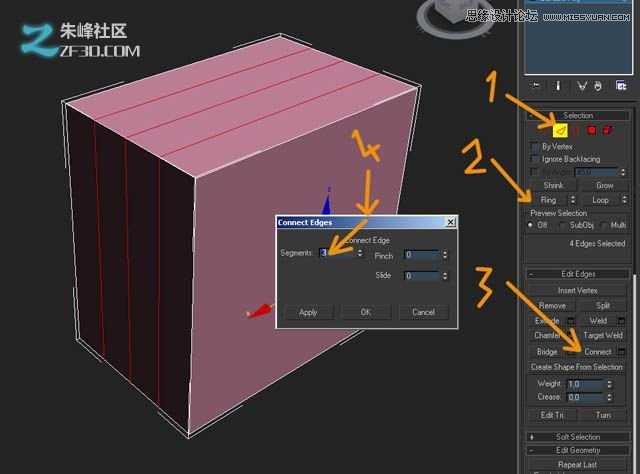
Task: Click the red axis gizmo arrow
Action: (x=260, y=311)
